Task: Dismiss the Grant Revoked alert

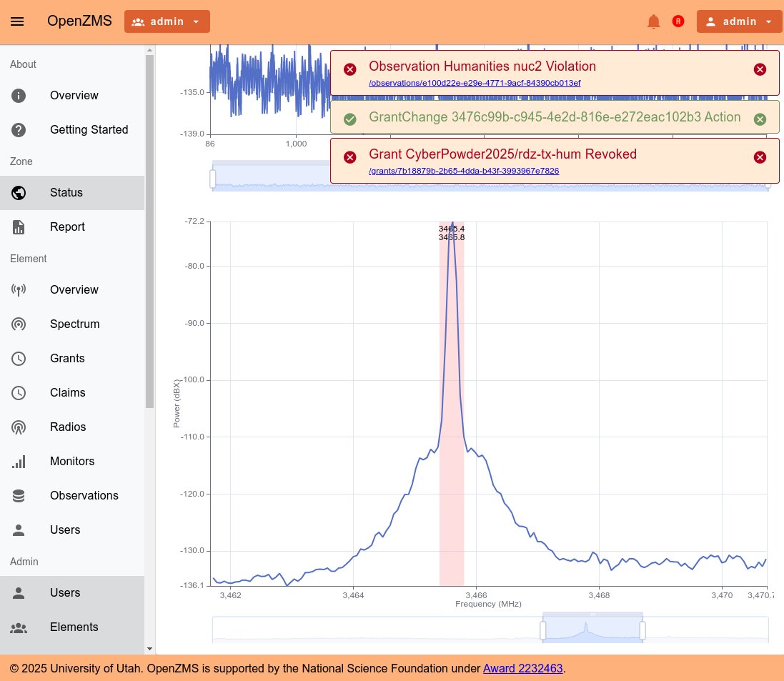Action: [x=760, y=157]
